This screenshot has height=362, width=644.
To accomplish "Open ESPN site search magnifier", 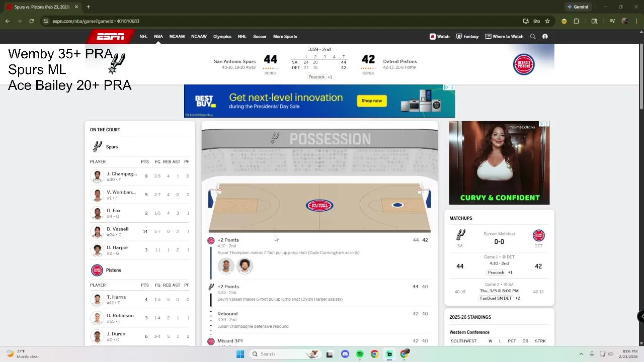I will [x=533, y=36].
